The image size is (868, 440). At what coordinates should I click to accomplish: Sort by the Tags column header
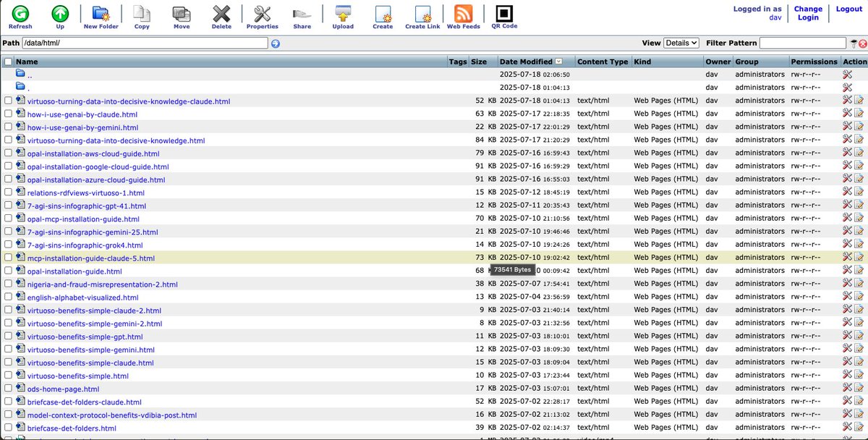tap(457, 62)
